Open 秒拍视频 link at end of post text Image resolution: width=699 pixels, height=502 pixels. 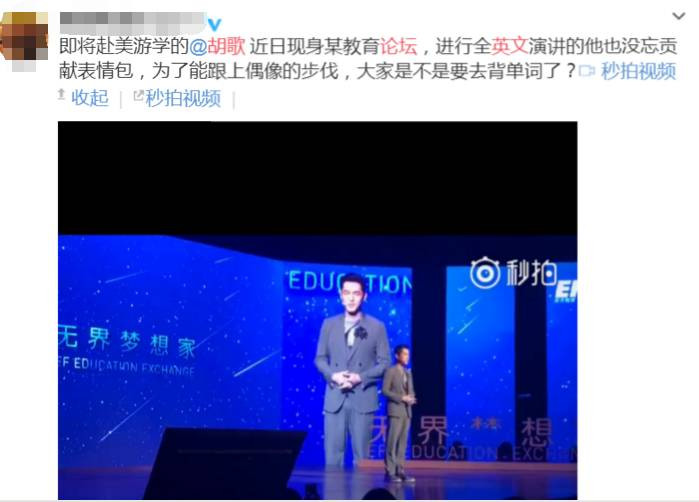pyautogui.click(x=638, y=71)
